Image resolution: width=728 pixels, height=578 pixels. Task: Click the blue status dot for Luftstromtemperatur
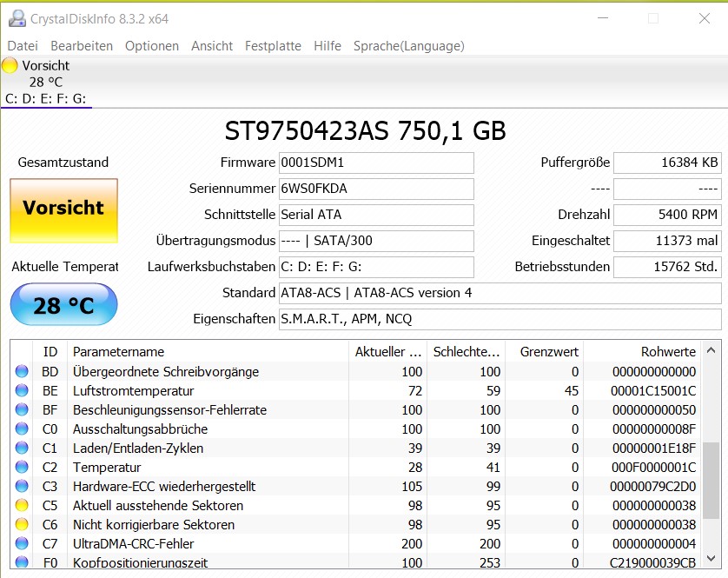22,390
